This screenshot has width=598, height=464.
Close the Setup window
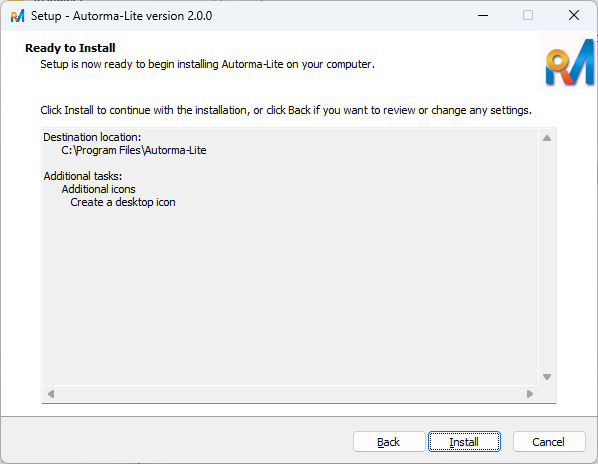(x=574, y=16)
